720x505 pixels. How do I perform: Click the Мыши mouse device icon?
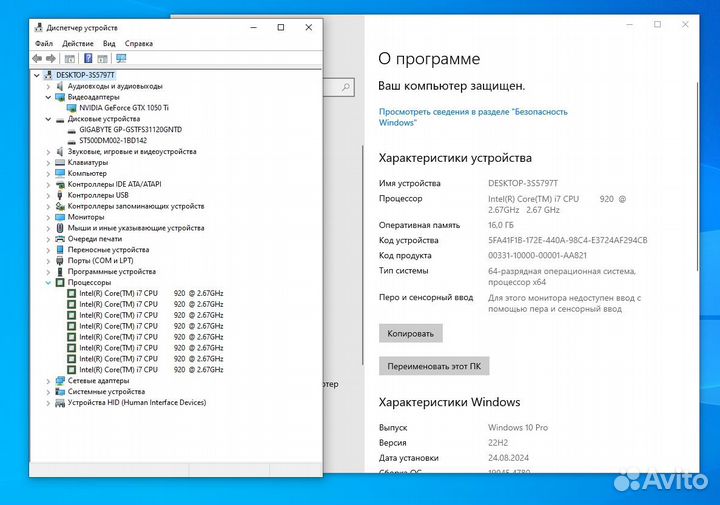(x=60, y=228)
